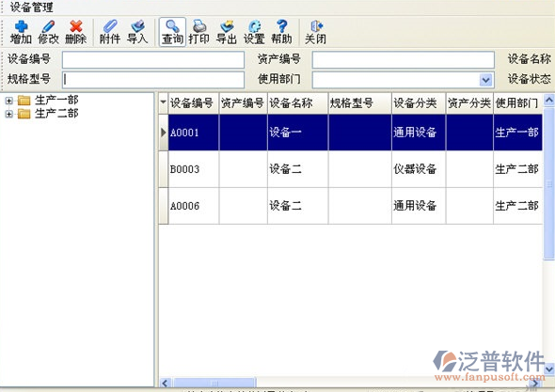Click the 关闭 close door icon
This screenshot has width=555, height=392.
pos(316,26)
